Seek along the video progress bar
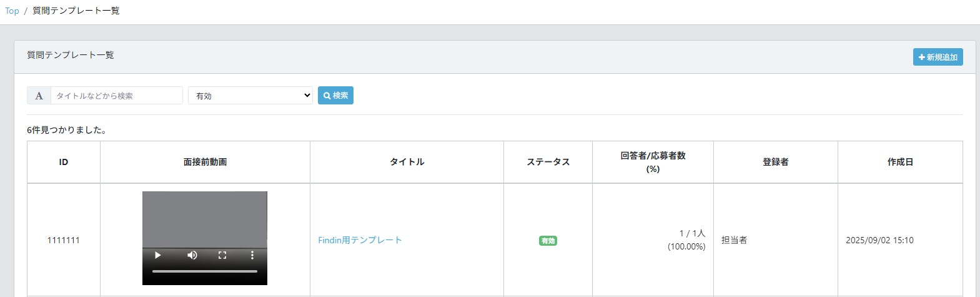This screenshot has height=297, width=980. click(205, 271)
